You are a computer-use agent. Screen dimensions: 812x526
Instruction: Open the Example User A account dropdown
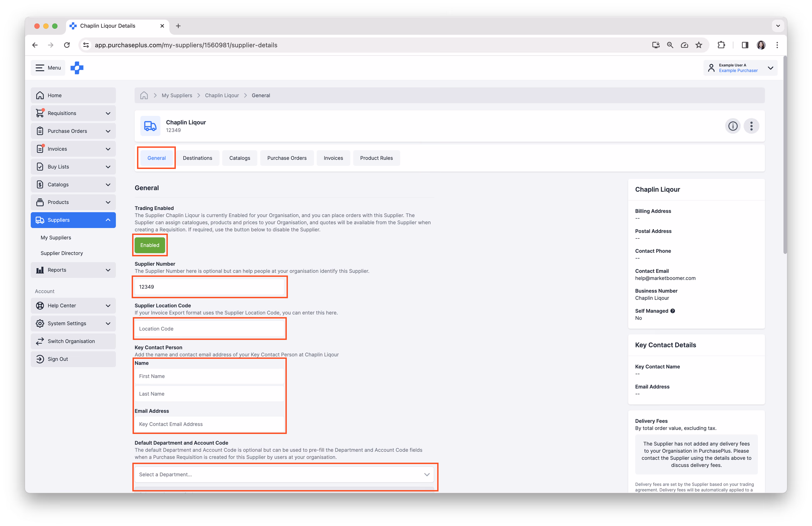pos(740,67)
